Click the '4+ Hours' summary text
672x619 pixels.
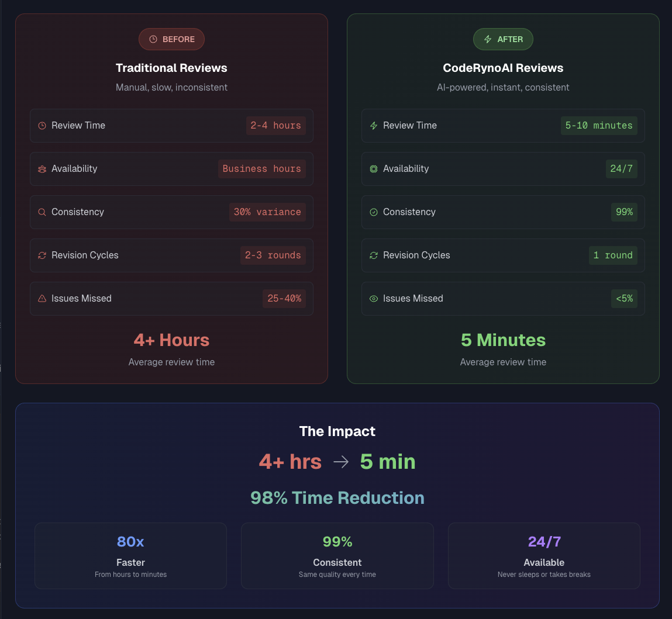pyautogui.click(x=171, y=340)
